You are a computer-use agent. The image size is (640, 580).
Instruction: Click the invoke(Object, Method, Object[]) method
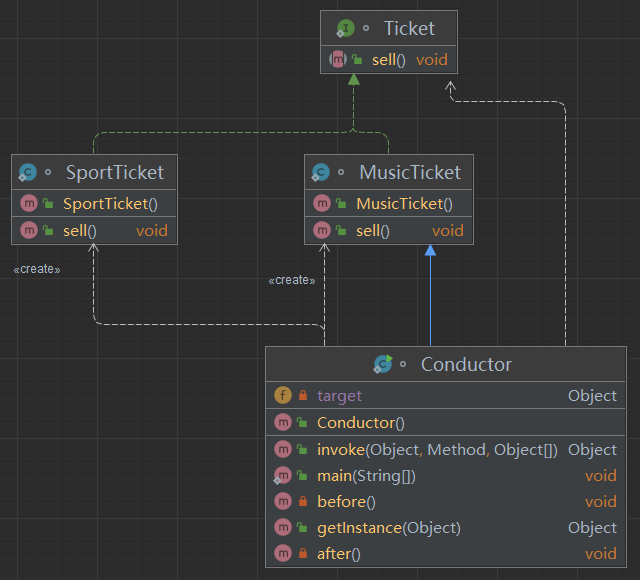pyautogui.click(x=437, y=450)
